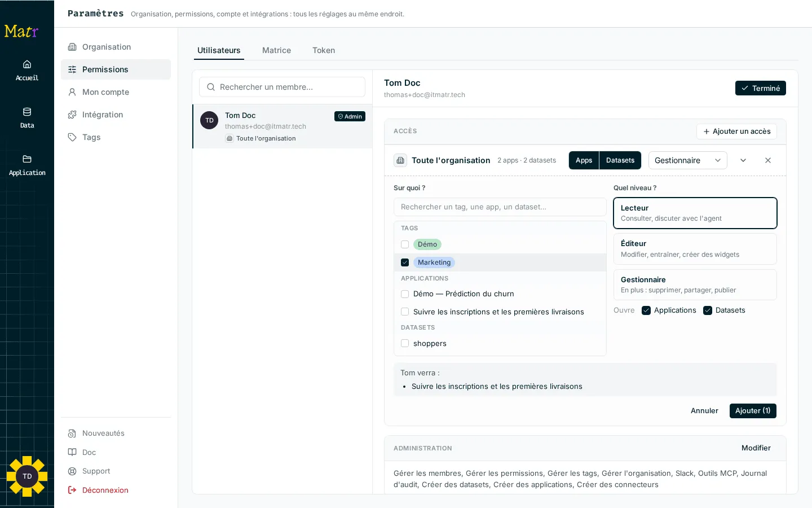812x508 pixels.
Task: Toggle the Apps segment button
Action: click(584, 160)
